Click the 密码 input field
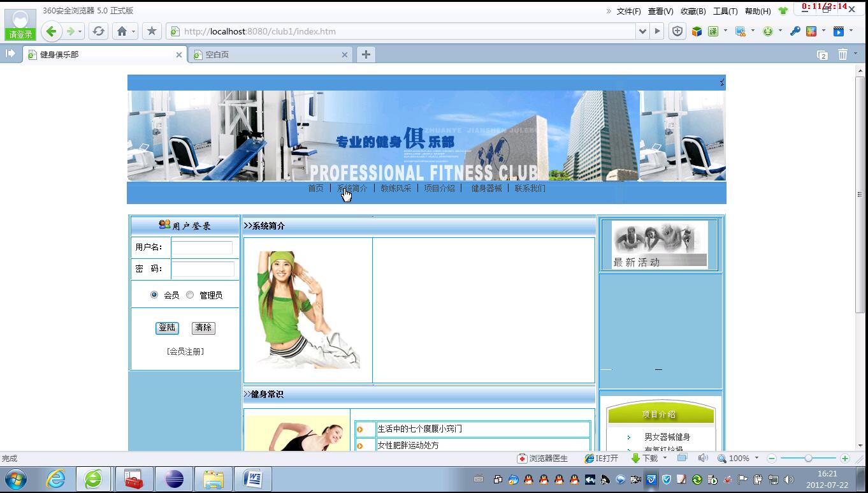 tap(203, 269)
